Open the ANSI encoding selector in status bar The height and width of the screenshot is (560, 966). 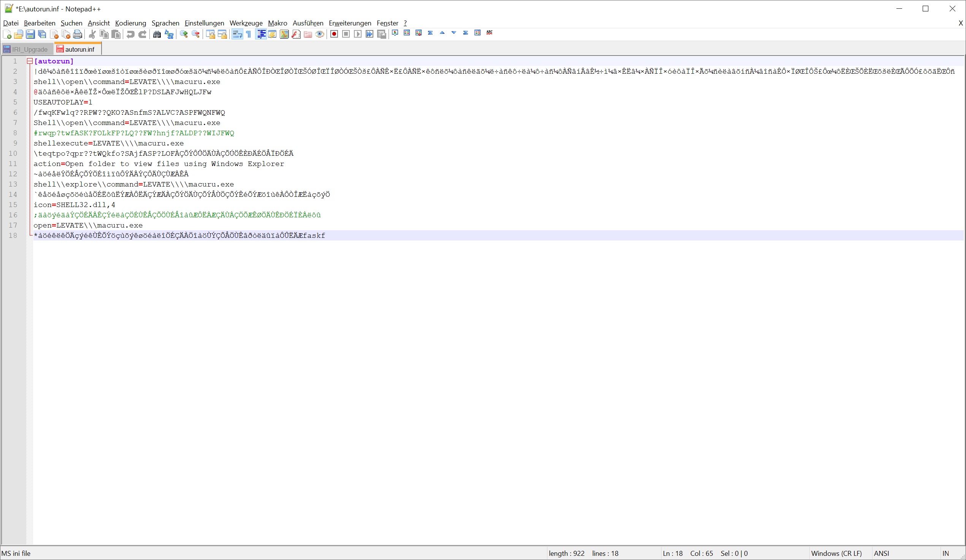click(881, 554)
